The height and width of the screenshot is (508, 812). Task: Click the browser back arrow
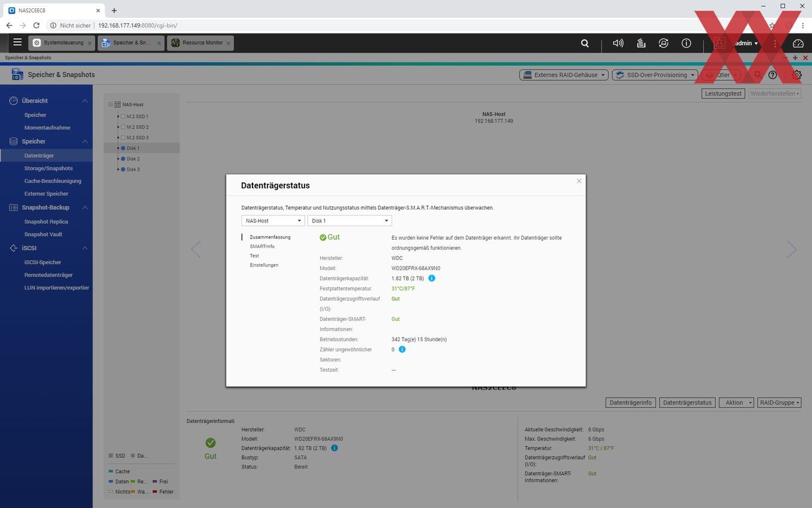(x=9, y=26)
